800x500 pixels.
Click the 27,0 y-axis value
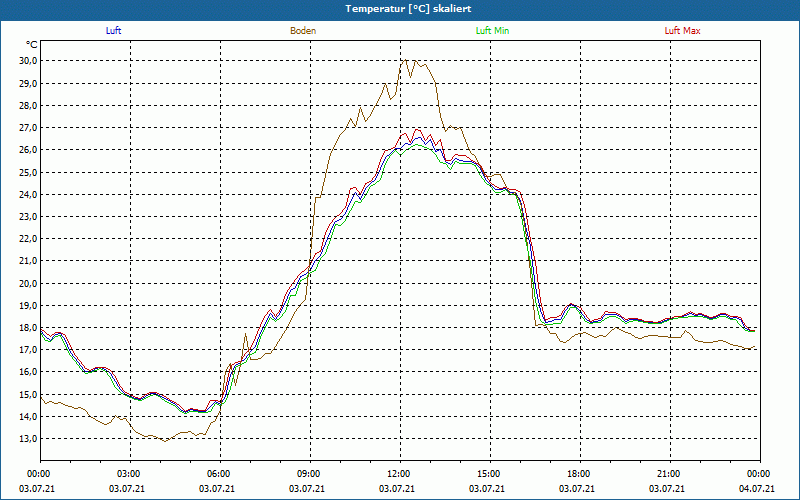pos(29,128)
